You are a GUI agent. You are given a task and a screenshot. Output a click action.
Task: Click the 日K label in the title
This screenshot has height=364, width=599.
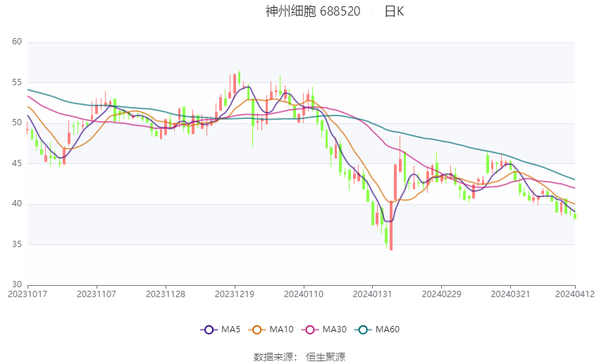click(x=394, y=11)
